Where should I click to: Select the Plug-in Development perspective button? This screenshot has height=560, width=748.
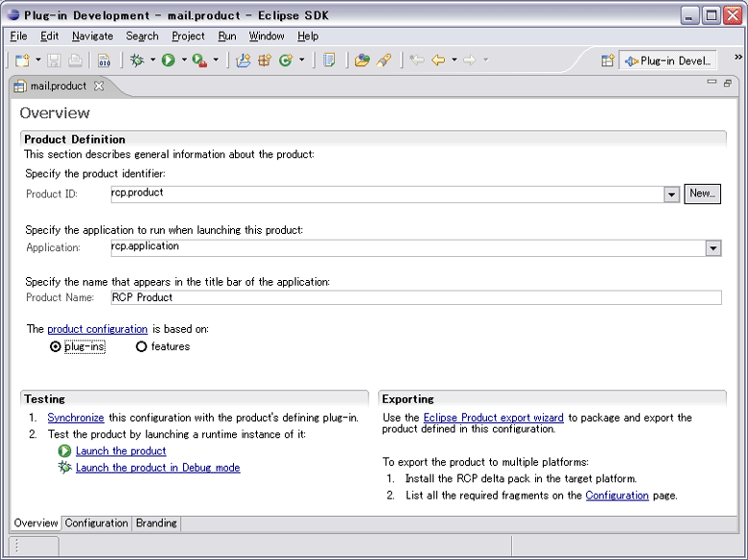pos(667,60)
